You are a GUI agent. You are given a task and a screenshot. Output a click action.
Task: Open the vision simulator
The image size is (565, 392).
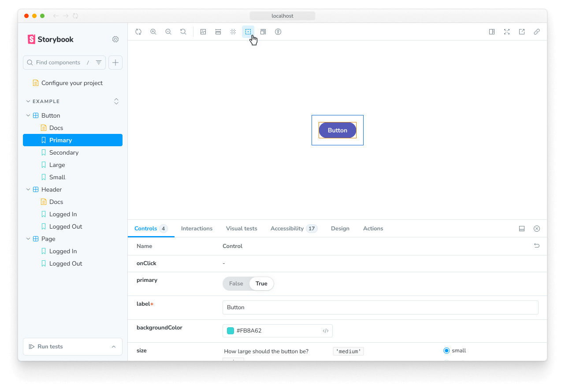click(x=278, y=31)
